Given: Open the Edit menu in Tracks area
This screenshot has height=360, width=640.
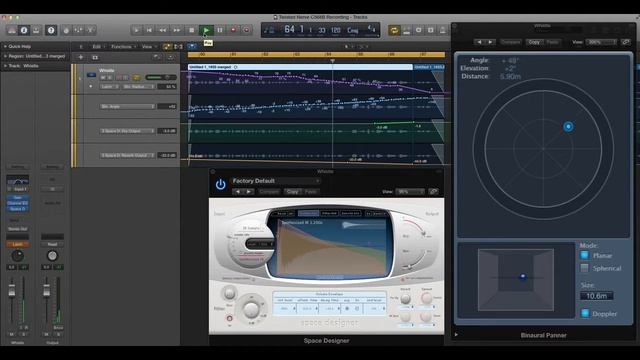Looking at the screenshot, I should (x=98, y=47).
